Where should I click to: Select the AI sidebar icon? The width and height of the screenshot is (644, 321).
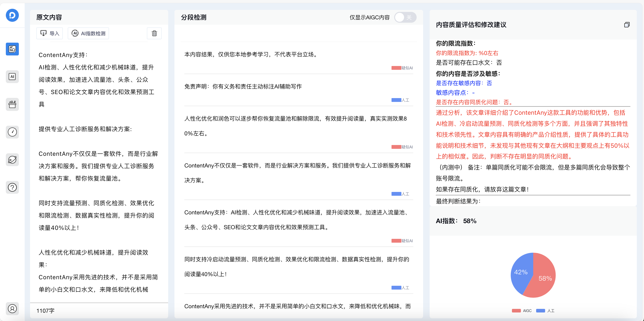[12, 77]
